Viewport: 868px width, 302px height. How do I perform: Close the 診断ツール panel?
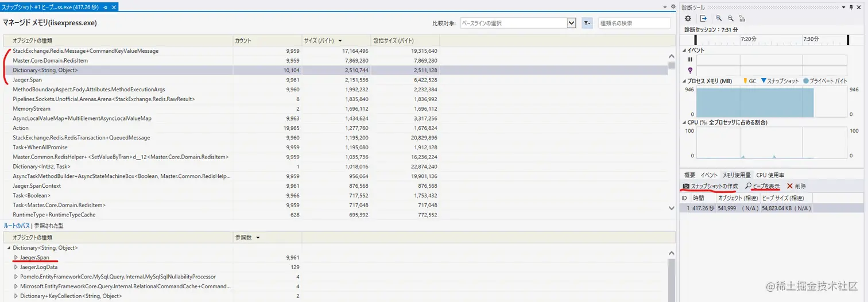click(859, 7)
